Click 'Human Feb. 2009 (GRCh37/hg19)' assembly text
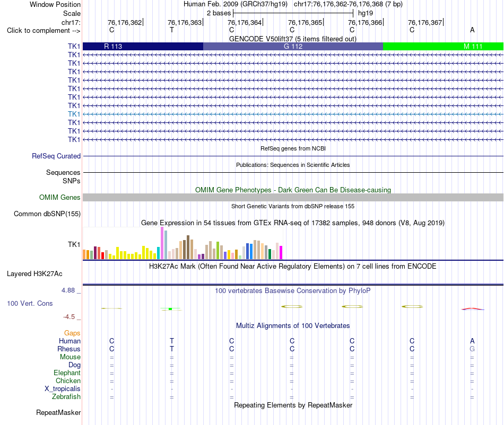Image resolution: width=504 pixels, height=425 pixels. point(235,4)
